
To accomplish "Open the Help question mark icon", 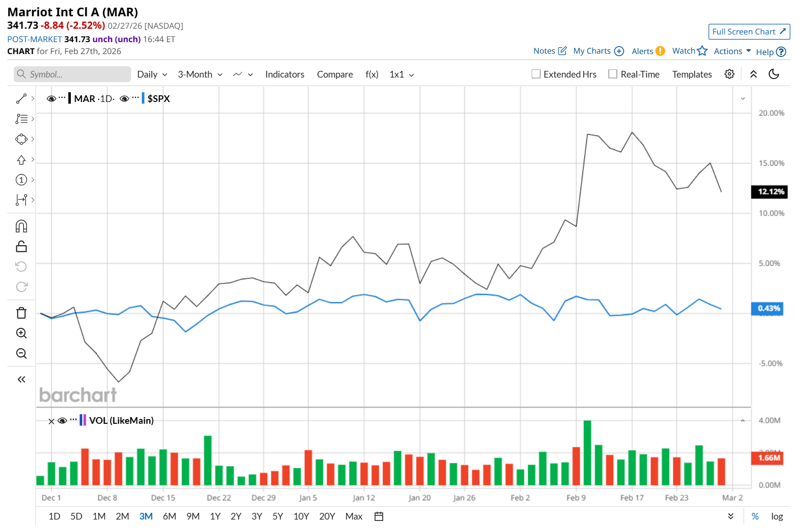I will pyautogui.click(x=781, y=52).
